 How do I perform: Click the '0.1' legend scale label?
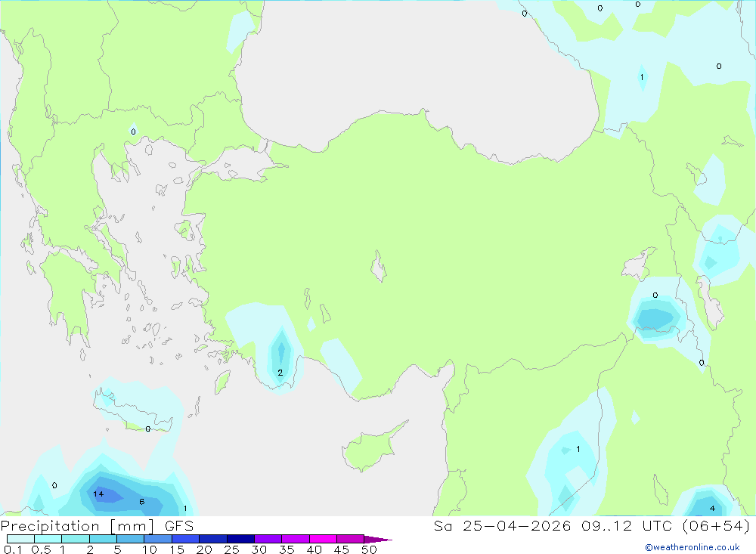(x=13, y=549)
